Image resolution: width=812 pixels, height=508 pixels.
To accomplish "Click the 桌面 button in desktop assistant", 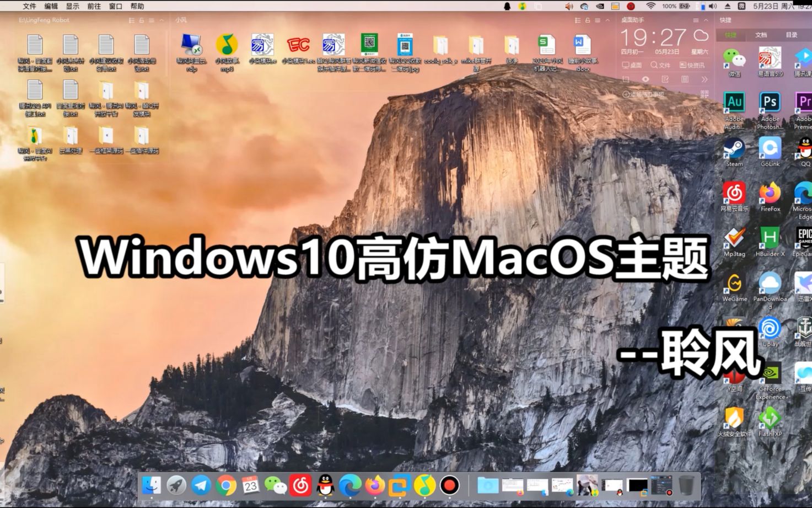I will (x=632, y=65).
